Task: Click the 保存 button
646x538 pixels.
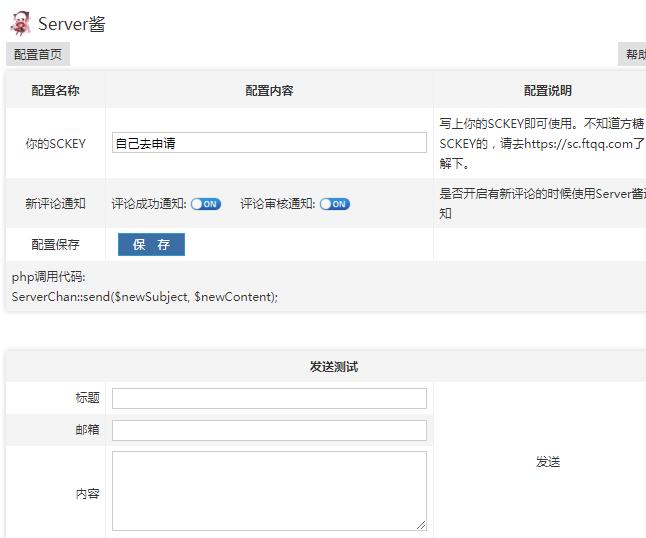Action: (x=151, y=244)
